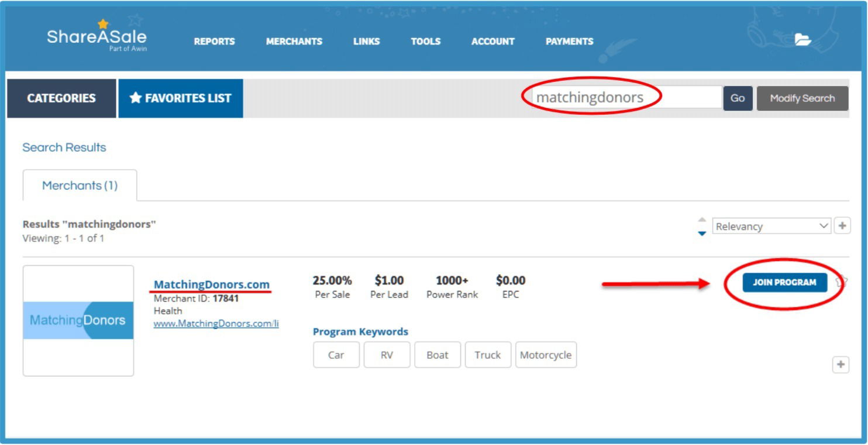Open the Reports menu
Screen dimensions: 868x445
[x=215, y=42]
